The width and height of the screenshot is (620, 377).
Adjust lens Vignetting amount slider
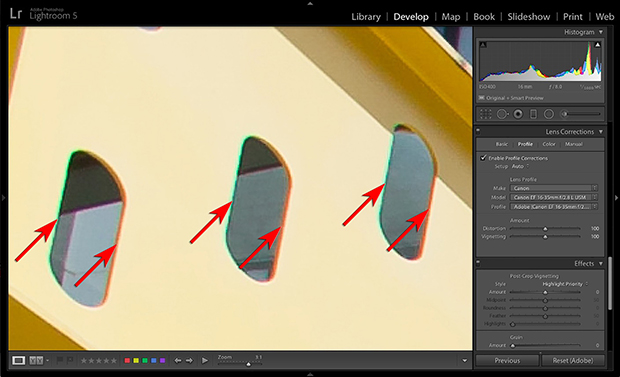click(545, 237)
